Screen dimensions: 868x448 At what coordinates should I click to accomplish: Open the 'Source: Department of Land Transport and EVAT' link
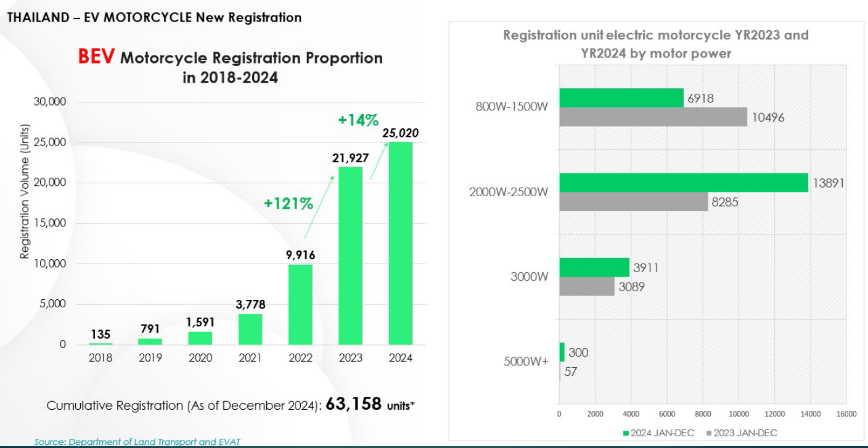pyautogui.click(x=136, y=442)
